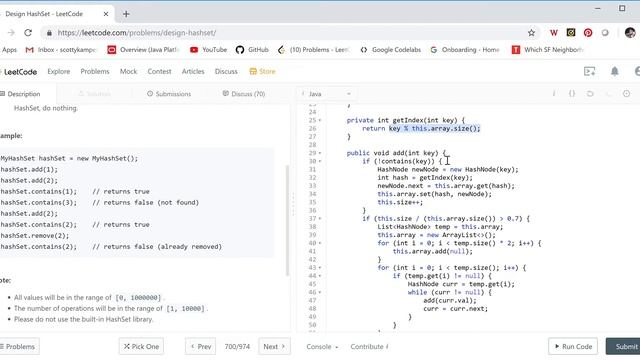Expand the Console panel
This screenshot has width=640, height=360.
(322, 347)
